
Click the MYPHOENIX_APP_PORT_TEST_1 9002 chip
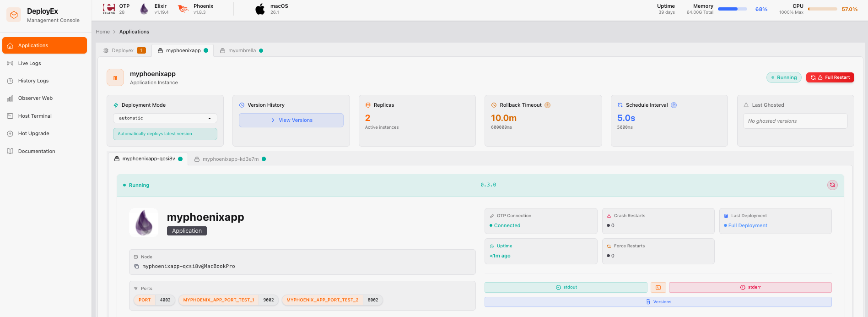[x=228, y=300]
